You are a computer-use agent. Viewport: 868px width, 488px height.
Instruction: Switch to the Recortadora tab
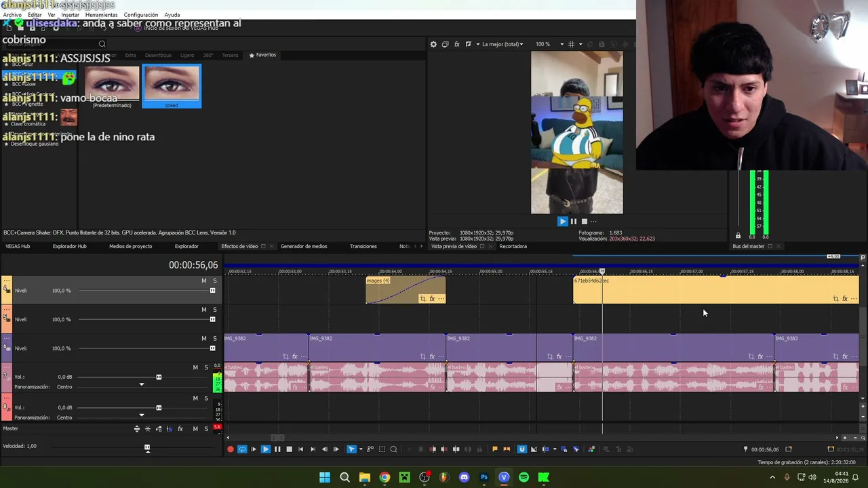point(513,246)
